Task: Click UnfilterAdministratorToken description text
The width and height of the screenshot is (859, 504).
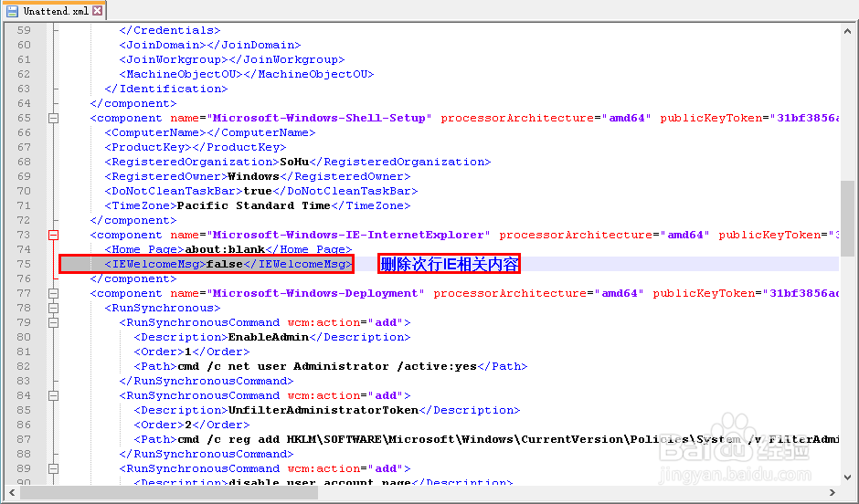Action: 323,411
